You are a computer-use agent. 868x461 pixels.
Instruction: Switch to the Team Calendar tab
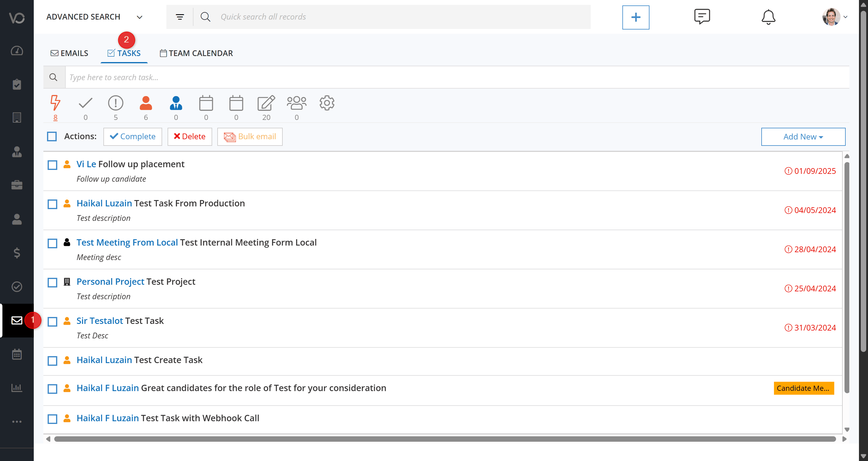pyautogui.click(x=196, y=53)
